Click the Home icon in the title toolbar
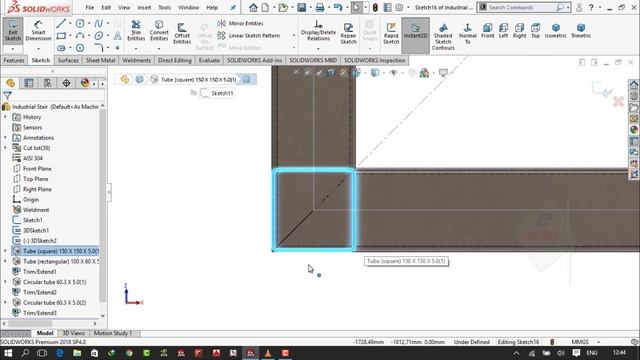Viewport: 640px width, 360px height. coord(253,7)
